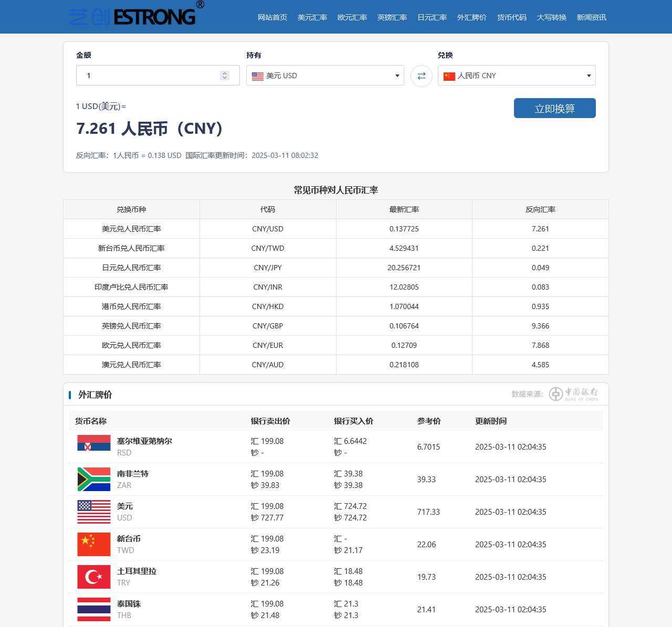
Task: Click the 银行卖出价 column header
Action: [x=270, y=421]
